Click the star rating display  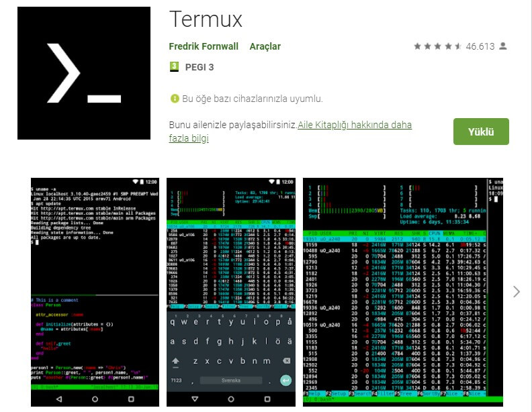click(437, 46)
